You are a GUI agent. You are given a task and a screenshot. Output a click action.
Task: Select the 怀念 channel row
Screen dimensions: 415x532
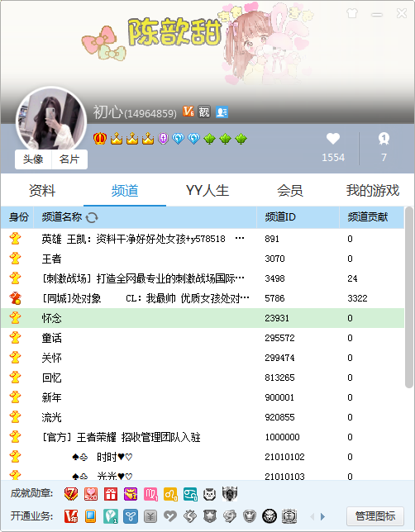(203, 318)
